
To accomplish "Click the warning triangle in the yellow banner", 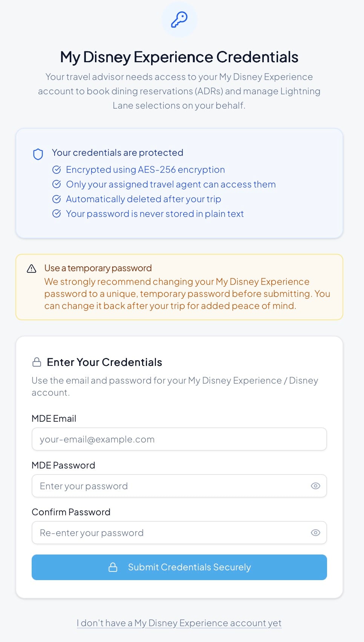I will click(32, 268).
